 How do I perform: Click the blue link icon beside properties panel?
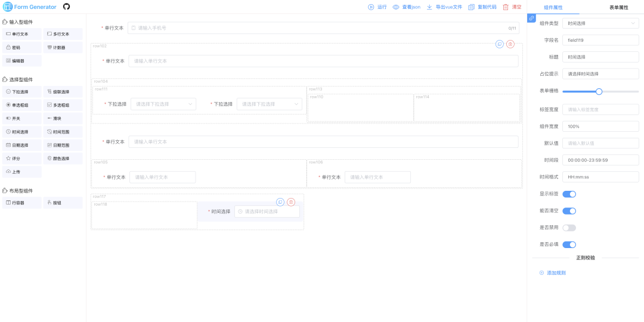tap(532, 18)
